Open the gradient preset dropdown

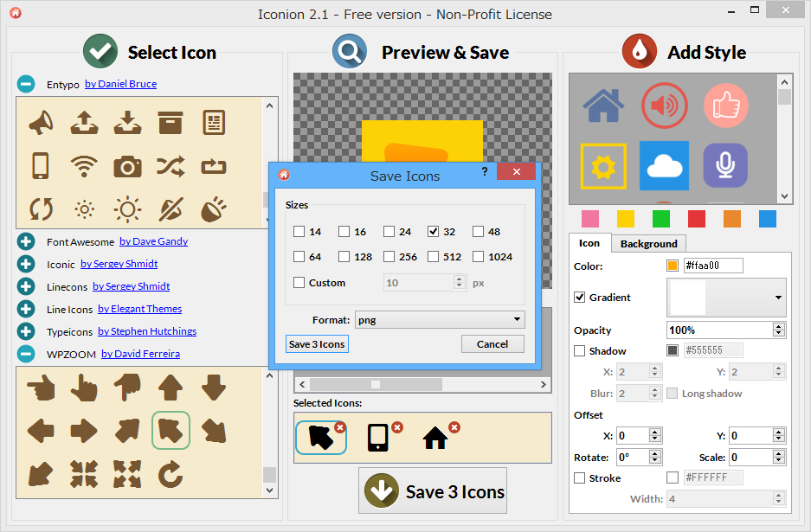coord(727,298)
